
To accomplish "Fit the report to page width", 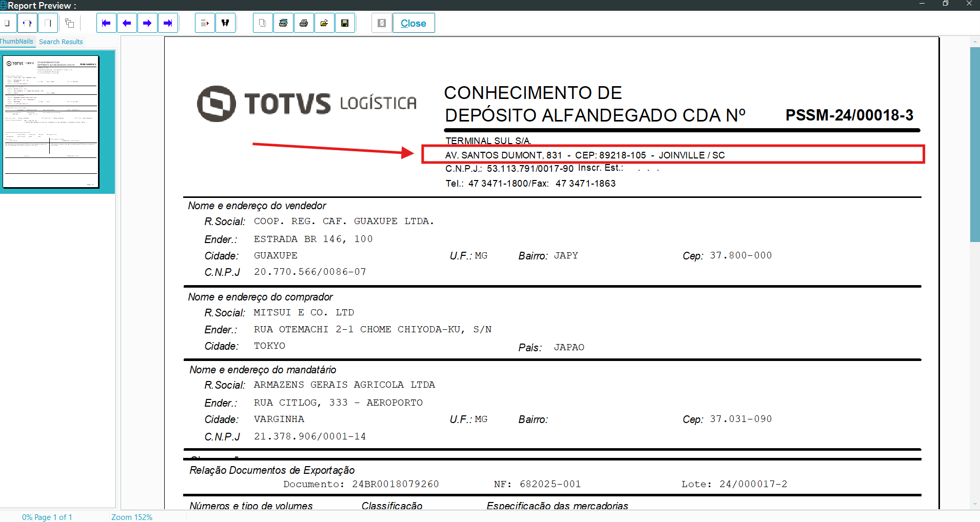I will click(27, 23).
